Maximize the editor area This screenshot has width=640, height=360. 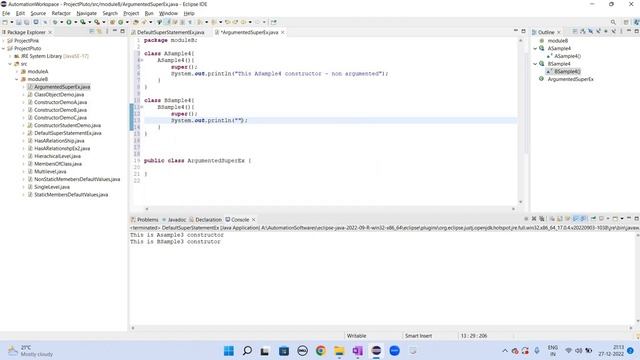click(523, 31)
